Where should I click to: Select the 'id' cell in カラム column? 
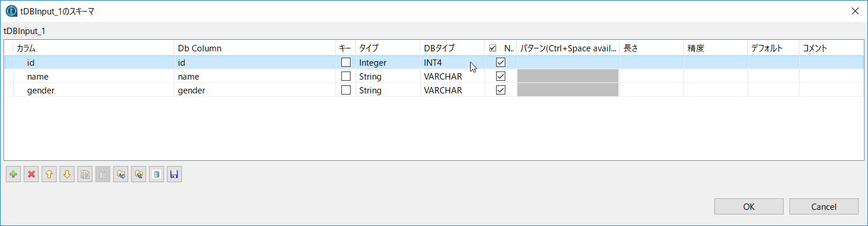pos(94,62)
